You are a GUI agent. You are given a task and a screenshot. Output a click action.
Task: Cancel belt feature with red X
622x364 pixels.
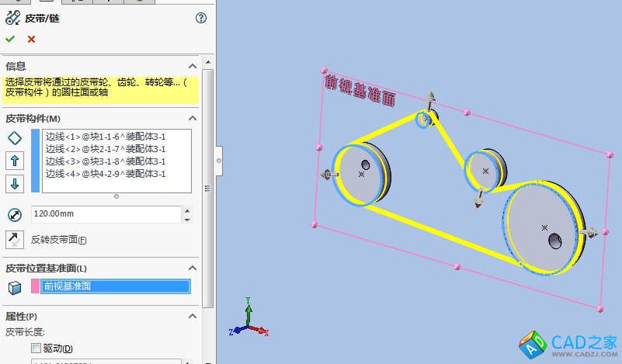pos(31,39)
